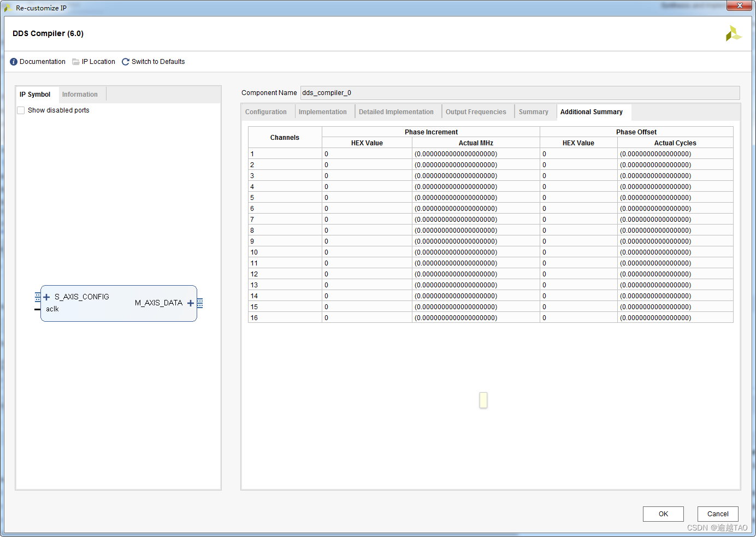Select channel 16 row cell

(x=285, y=318)
